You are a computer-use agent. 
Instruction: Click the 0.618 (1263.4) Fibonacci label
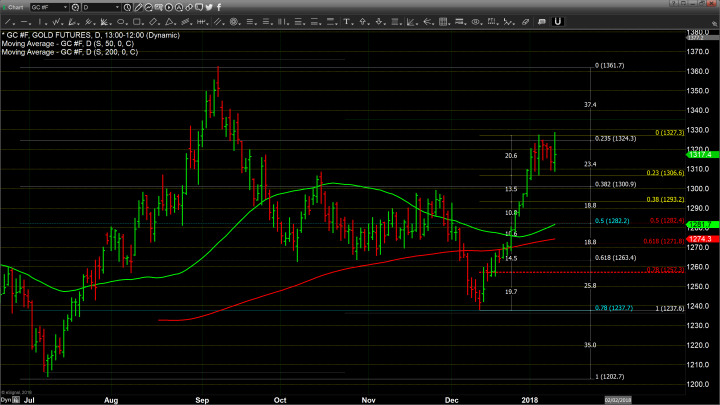click(615, 258)
